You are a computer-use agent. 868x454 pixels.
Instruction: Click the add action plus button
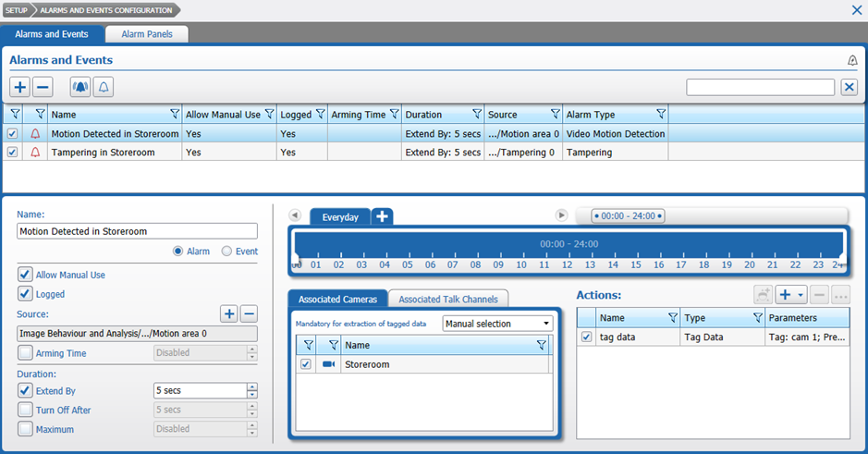[785, 295]
